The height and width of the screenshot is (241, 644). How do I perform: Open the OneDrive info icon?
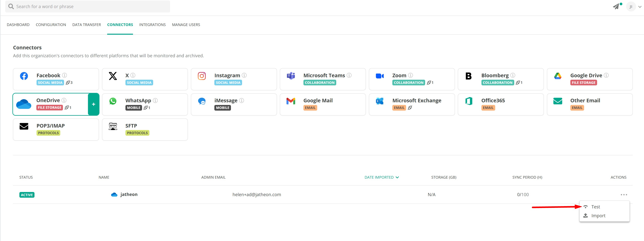[x=64, y=100]
